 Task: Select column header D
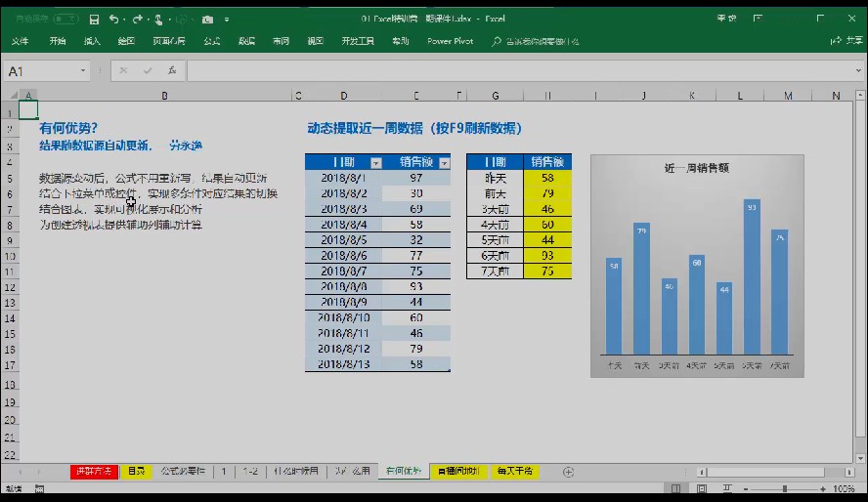point(343,96)
